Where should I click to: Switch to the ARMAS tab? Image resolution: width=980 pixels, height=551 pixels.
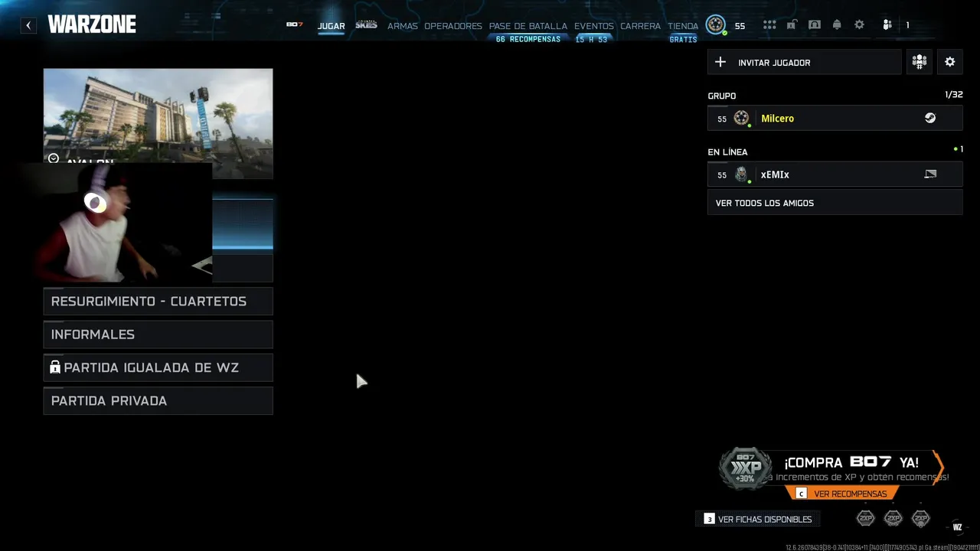(x=403, y=26)
